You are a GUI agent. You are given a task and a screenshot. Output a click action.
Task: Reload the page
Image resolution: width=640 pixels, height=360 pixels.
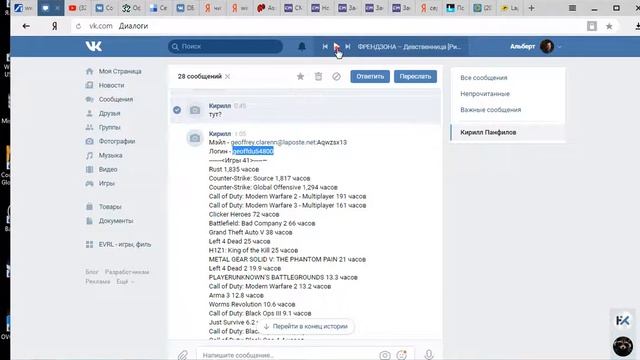point(78,26)
